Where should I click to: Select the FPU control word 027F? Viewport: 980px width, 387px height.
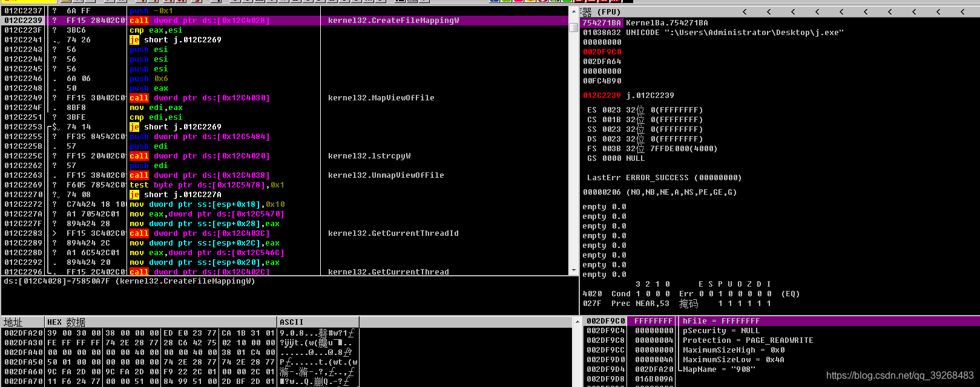click(592, 304)
